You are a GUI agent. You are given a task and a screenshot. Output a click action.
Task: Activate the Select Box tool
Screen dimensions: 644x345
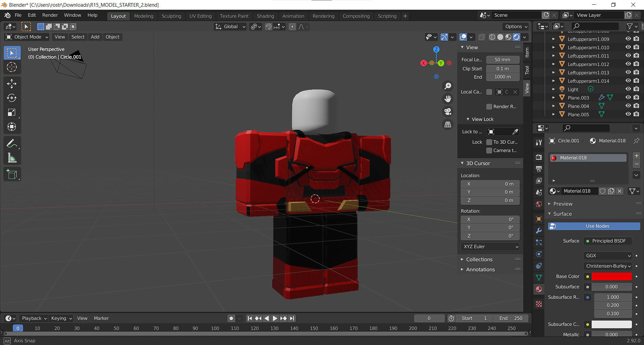pyautogui.click(x=12, y=53)
